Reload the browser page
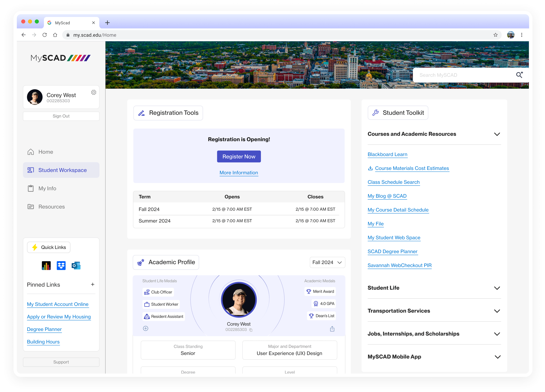 coord(44,35)
